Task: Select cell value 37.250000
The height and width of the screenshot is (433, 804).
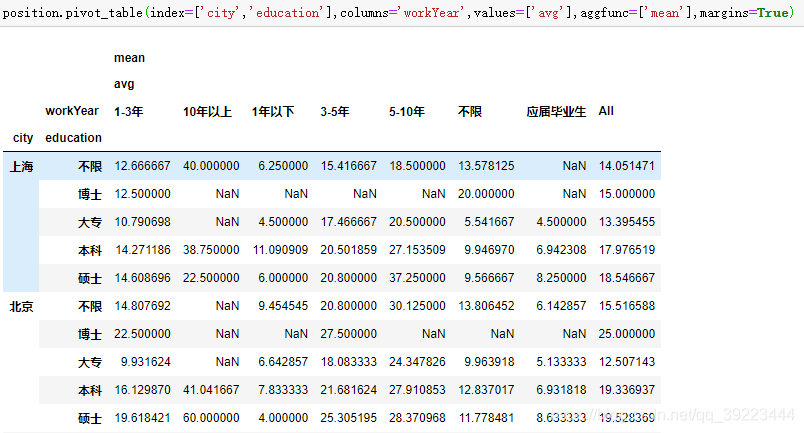Action: click(417, 278)
